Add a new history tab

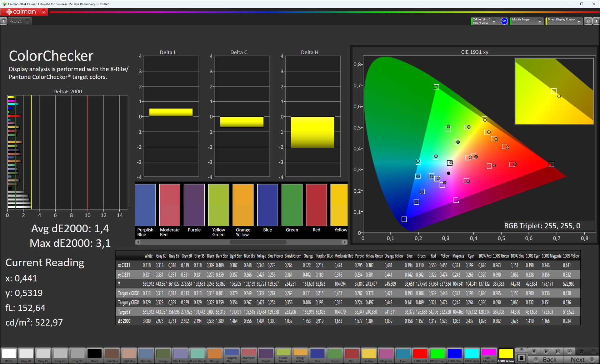27,22
